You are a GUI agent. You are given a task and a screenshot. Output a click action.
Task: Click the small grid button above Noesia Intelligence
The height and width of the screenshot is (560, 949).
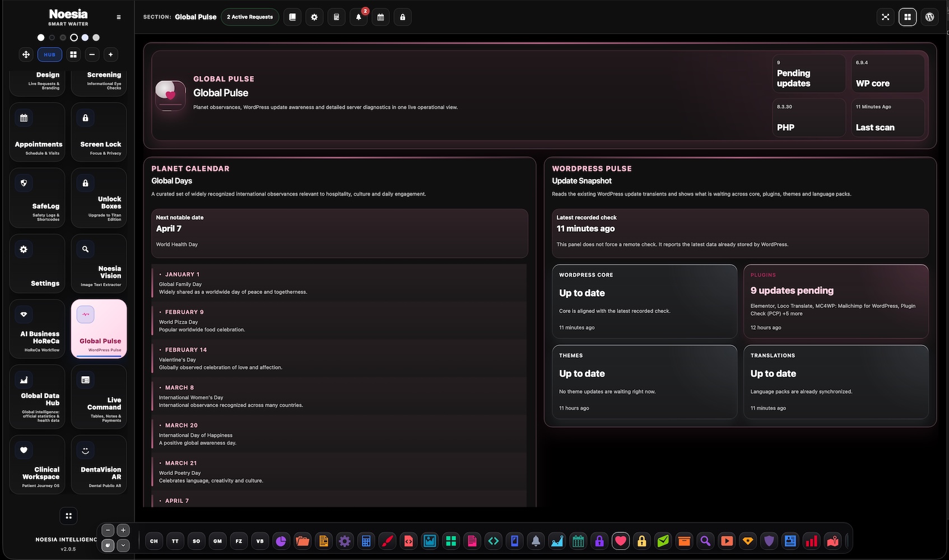tap(68, 516)
